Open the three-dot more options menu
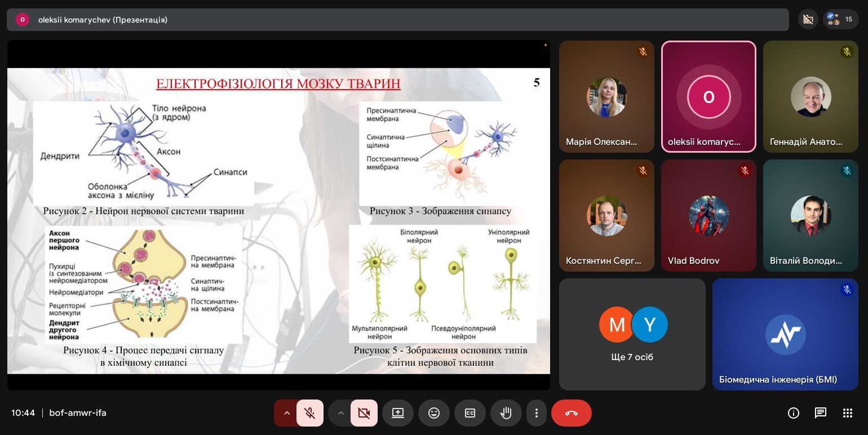Viewport: 868px width, 435px height. coord(537,413)
